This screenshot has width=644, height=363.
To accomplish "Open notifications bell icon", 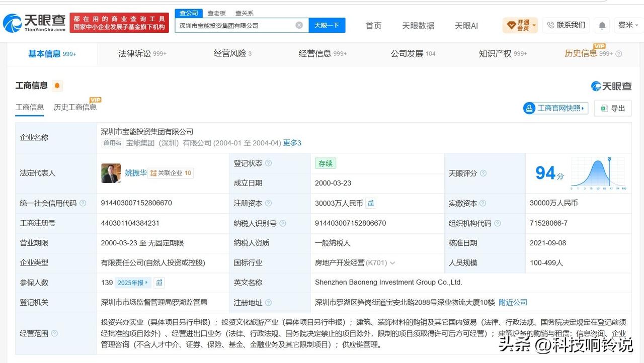I will pos(602,25).
